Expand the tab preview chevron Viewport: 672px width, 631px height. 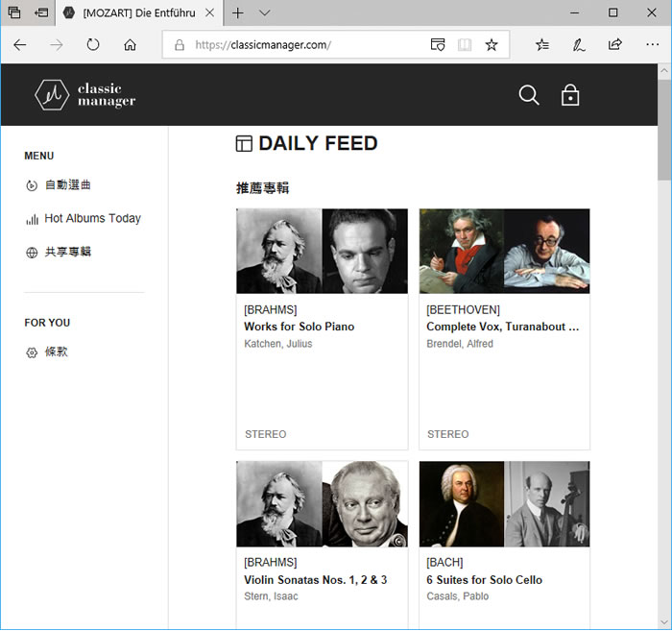pos(265,12)
